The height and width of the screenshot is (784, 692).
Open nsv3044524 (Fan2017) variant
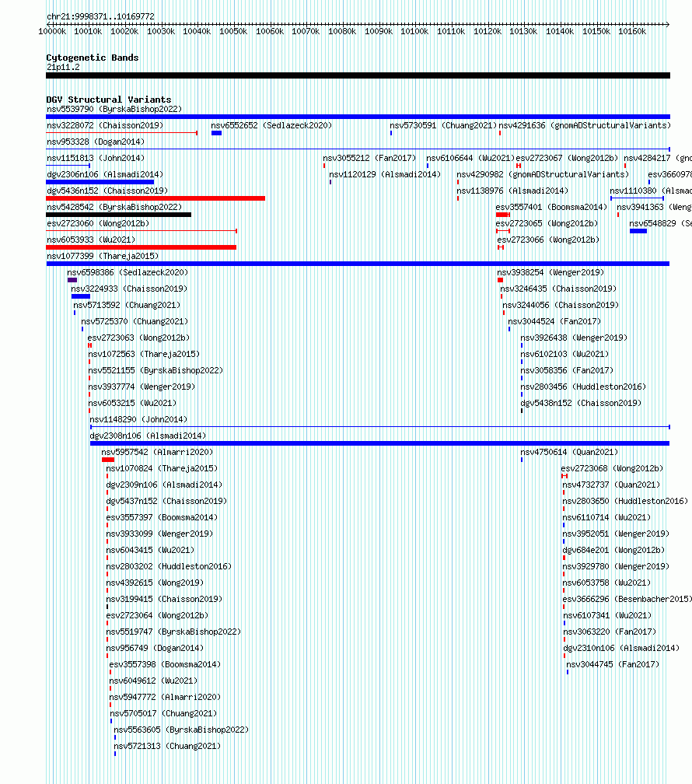pyautogui.click(x=554, y=321)
